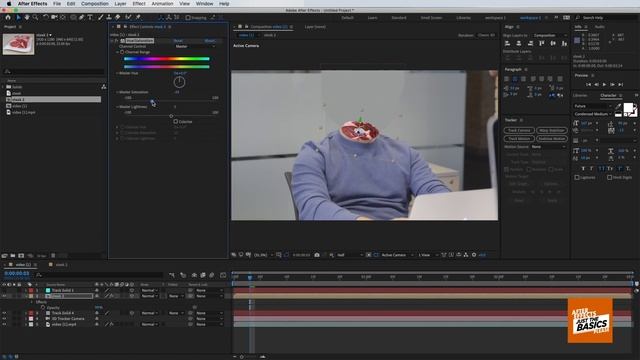
Task: Select the Clone Stamp tool
Action: pyautogui.click(x=109, y=18)
